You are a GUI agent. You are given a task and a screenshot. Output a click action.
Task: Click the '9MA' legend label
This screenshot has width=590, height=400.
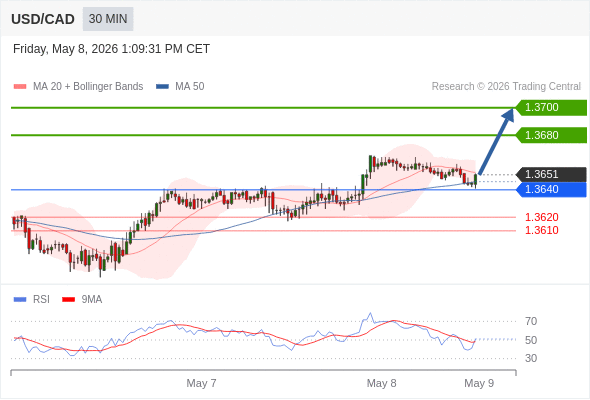click(x=92, y=300)
